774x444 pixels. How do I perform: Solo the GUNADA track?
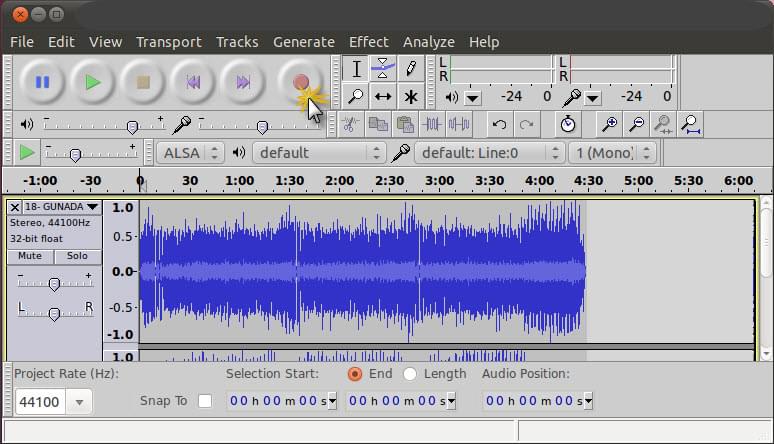(x=77, y=256)
